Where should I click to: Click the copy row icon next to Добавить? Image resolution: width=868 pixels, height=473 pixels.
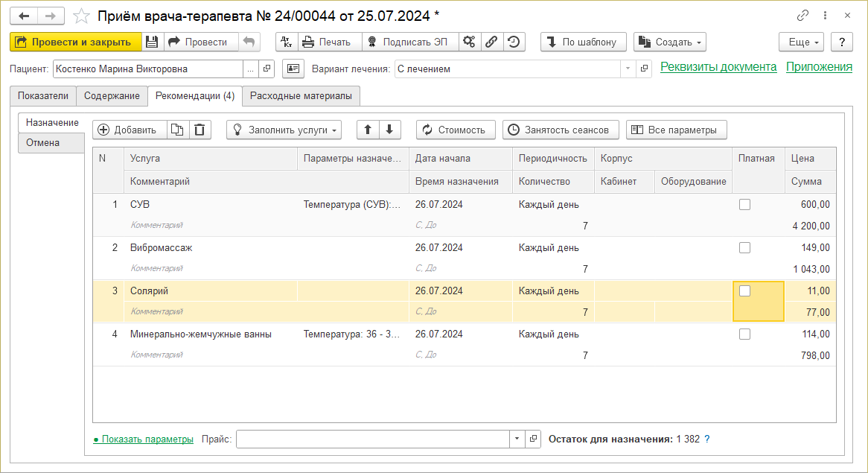click(177, 130)
